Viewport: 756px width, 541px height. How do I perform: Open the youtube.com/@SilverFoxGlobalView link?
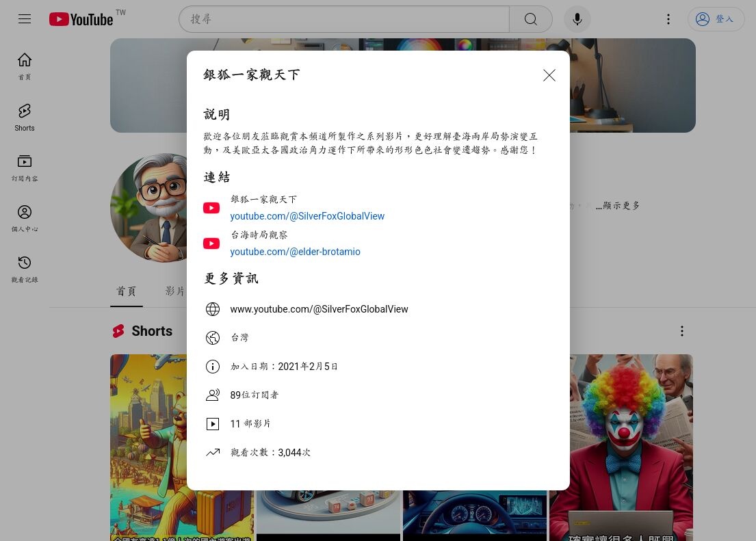pos(307,216)
